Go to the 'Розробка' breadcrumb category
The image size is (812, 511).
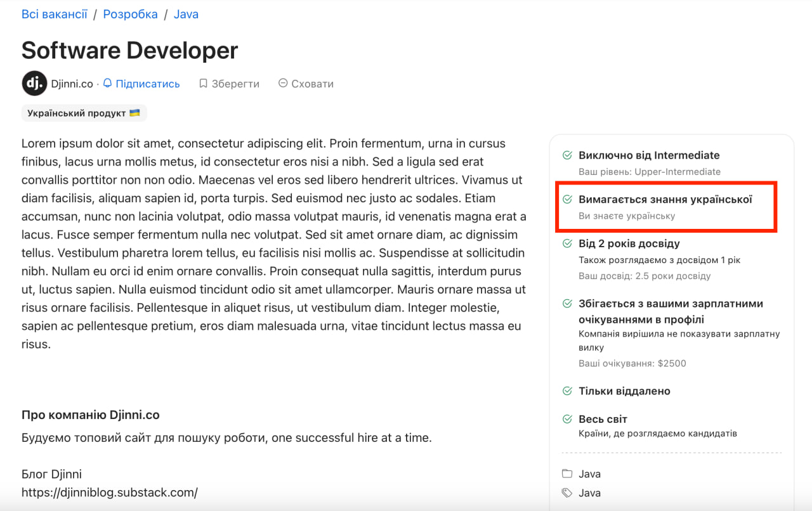pyautogui.click(x=130, y=14)
